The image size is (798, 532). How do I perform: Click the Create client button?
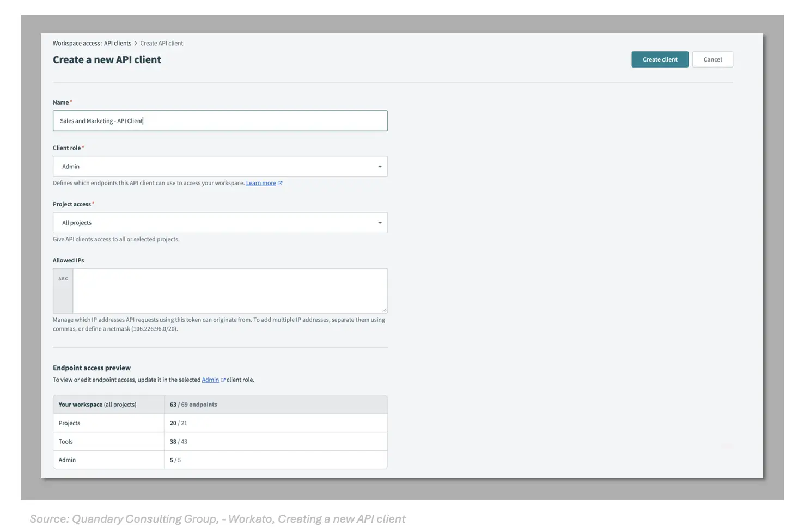pyautogui.click(x=660, y=59)
